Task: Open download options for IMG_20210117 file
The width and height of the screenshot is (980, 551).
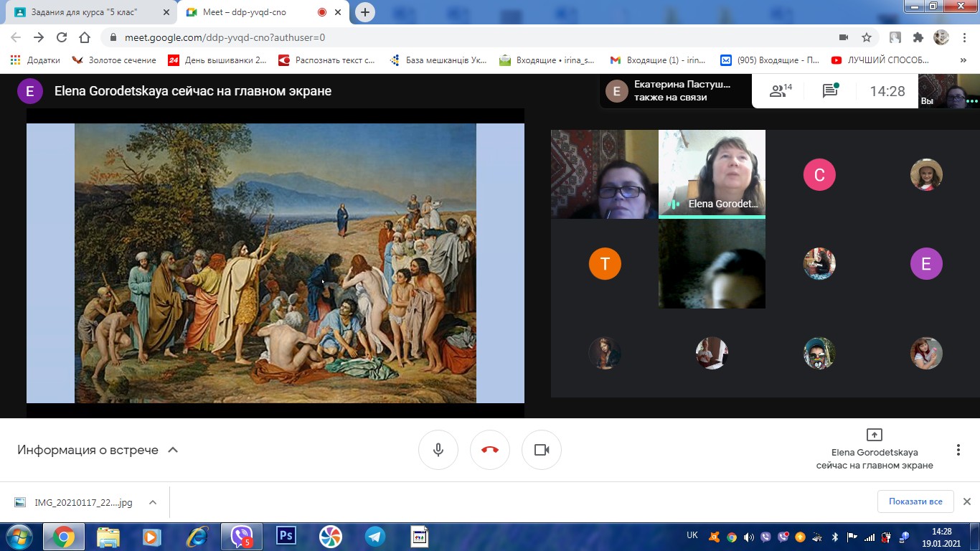Action: (x=153, y=502)
